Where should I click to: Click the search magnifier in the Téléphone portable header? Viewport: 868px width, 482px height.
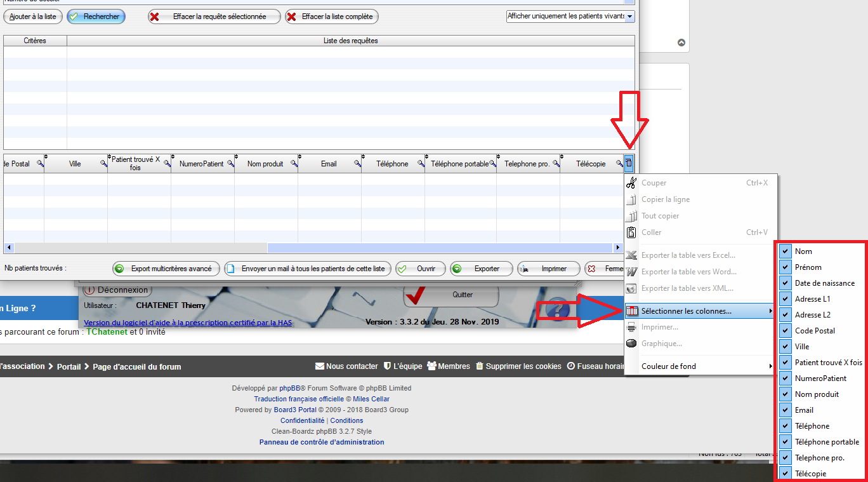pos(492,164)
